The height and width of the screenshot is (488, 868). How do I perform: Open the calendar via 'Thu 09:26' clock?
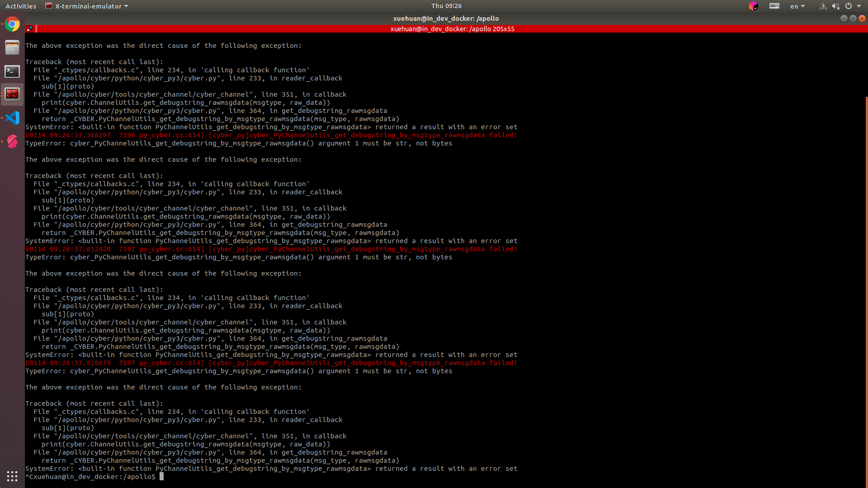click(445, 6)
